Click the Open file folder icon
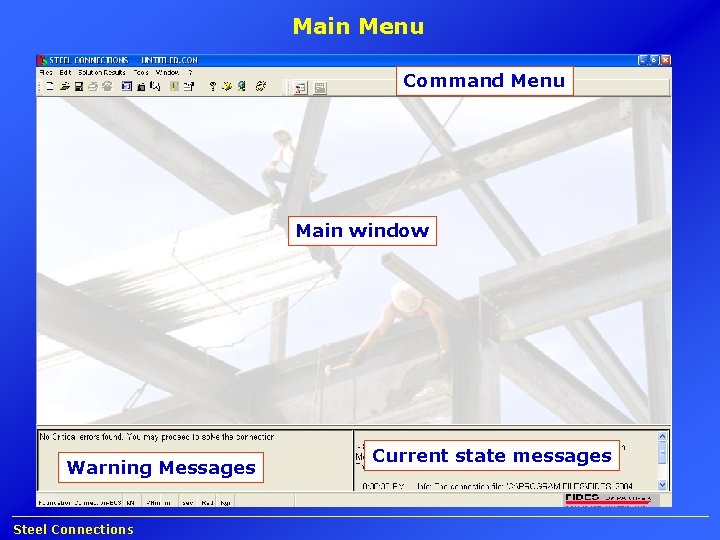This screenshot has height=540, width=720. pyautogui.click(x=64, y=86)
